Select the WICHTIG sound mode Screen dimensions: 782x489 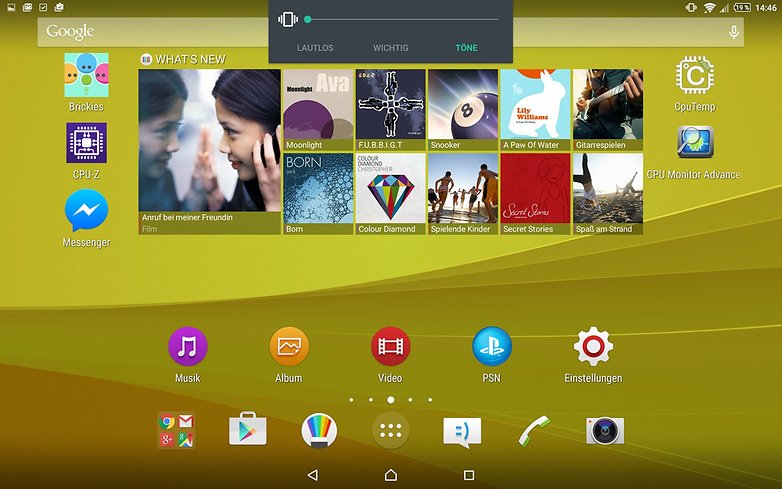(391, 48)
